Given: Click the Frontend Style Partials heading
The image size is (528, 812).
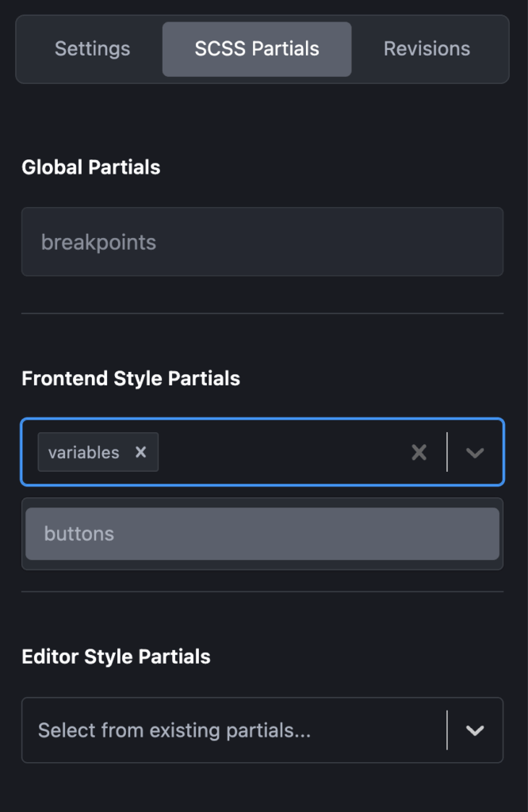Looking at the screenshot, I should (131, 378).
